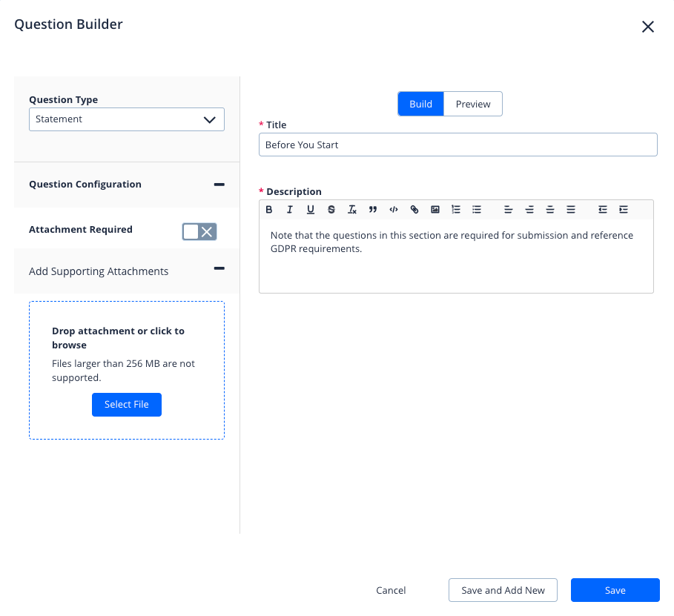Toggle bold formatting in Description toolbar
Viewport: 674px width, 616px height.
pyautogui.click(x=269, y=210)
